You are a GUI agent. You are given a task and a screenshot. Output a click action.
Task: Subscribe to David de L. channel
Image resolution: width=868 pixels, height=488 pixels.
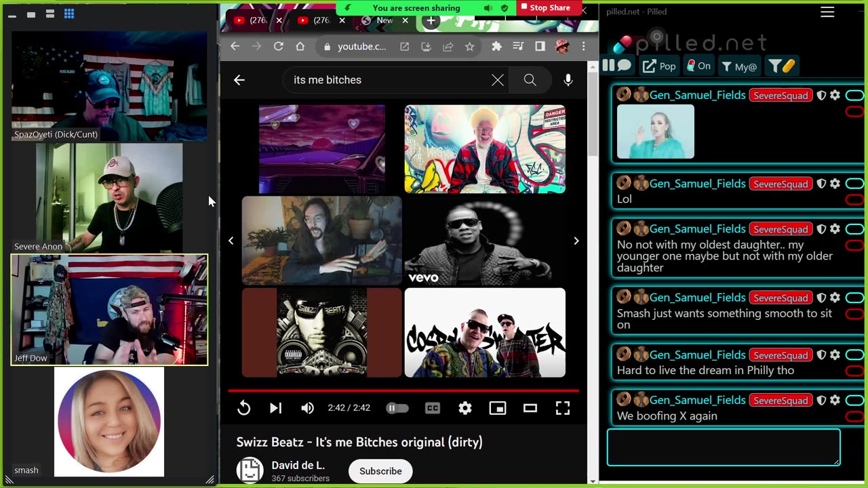click(380, 471)
